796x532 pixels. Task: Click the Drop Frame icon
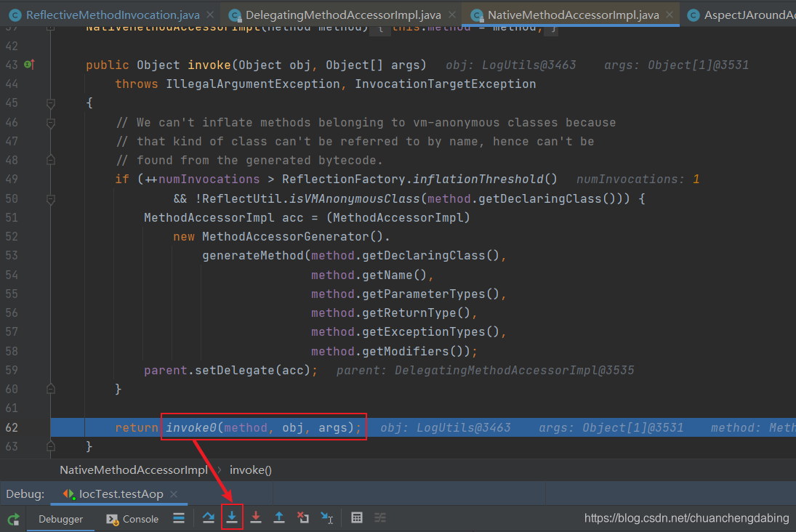303,517
